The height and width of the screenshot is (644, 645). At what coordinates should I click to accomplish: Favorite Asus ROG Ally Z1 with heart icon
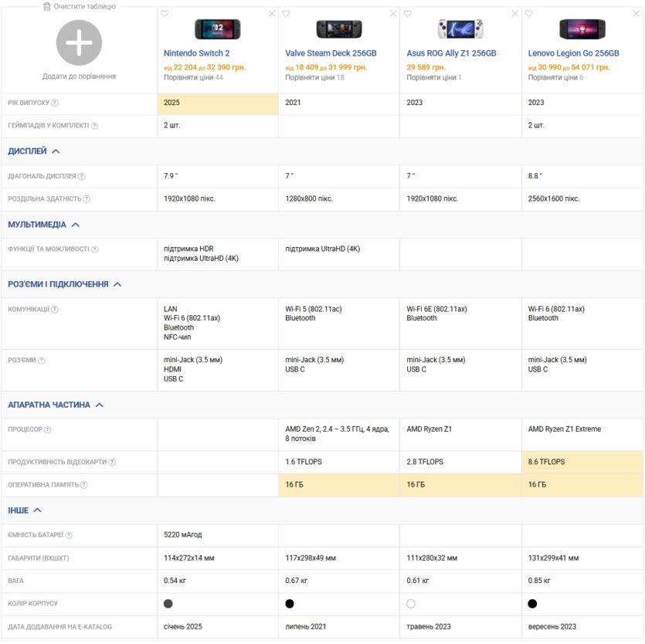point(408,14)
